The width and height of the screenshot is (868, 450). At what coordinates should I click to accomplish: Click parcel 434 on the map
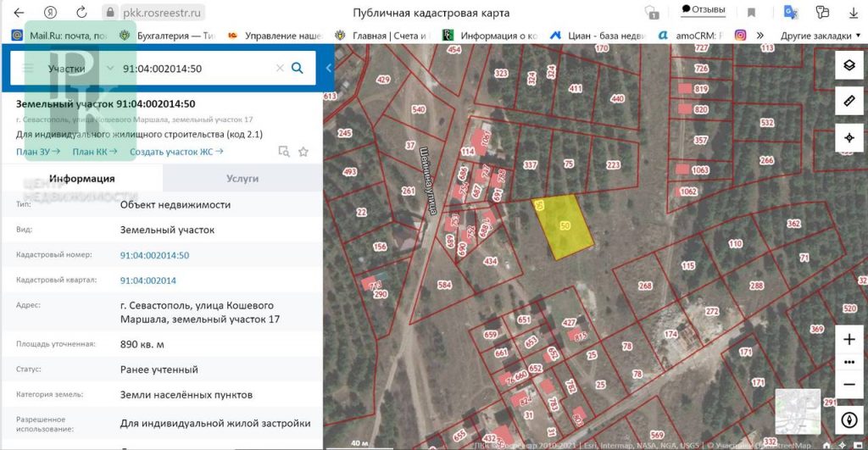(x=491, y=261)
